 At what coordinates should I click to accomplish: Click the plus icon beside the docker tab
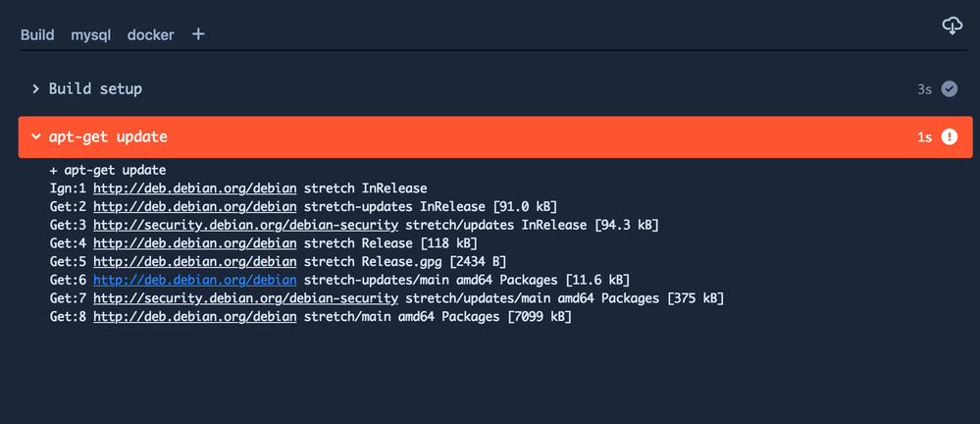pos(198,34)
